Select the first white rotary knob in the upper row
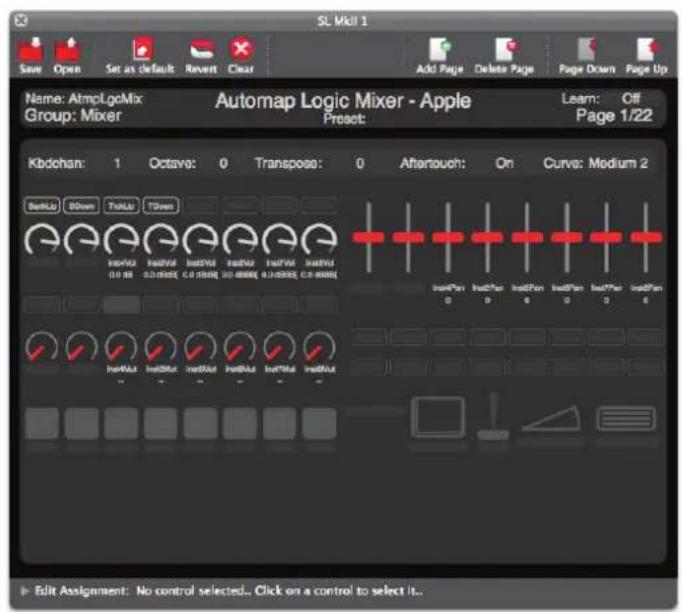The width and height of the screenshot is (682, 612). pos(42,239)
